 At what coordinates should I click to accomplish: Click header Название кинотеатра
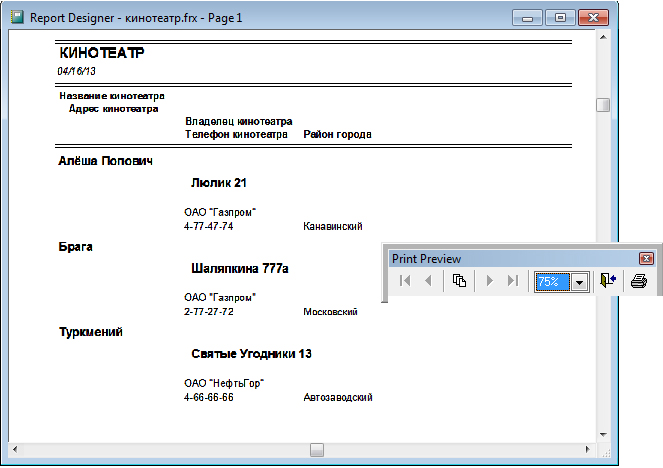tap(112, 96)
